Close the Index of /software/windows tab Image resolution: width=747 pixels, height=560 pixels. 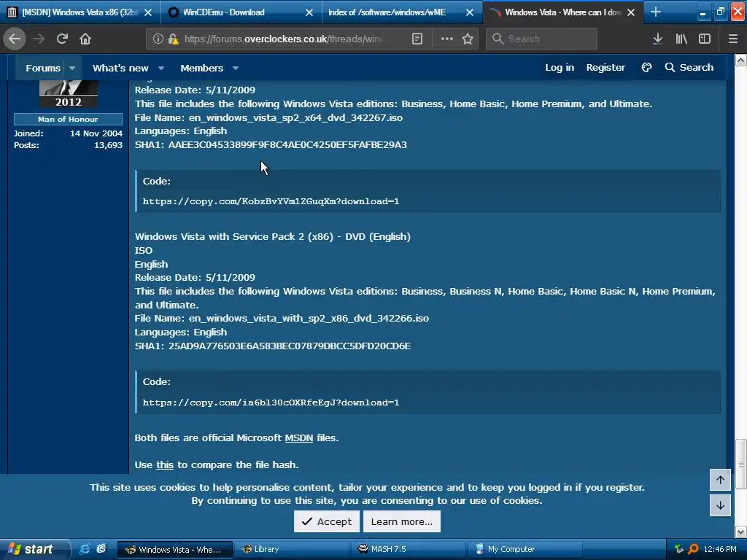coord(470,12)
